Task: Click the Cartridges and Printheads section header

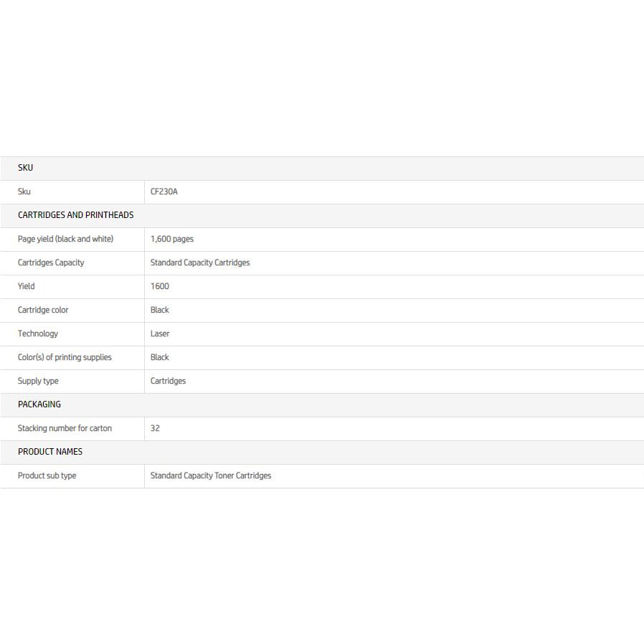Action: point(75,215)
